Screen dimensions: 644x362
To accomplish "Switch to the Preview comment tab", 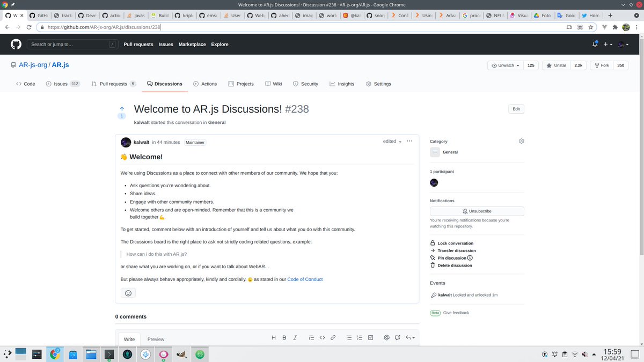I will 156,339.
